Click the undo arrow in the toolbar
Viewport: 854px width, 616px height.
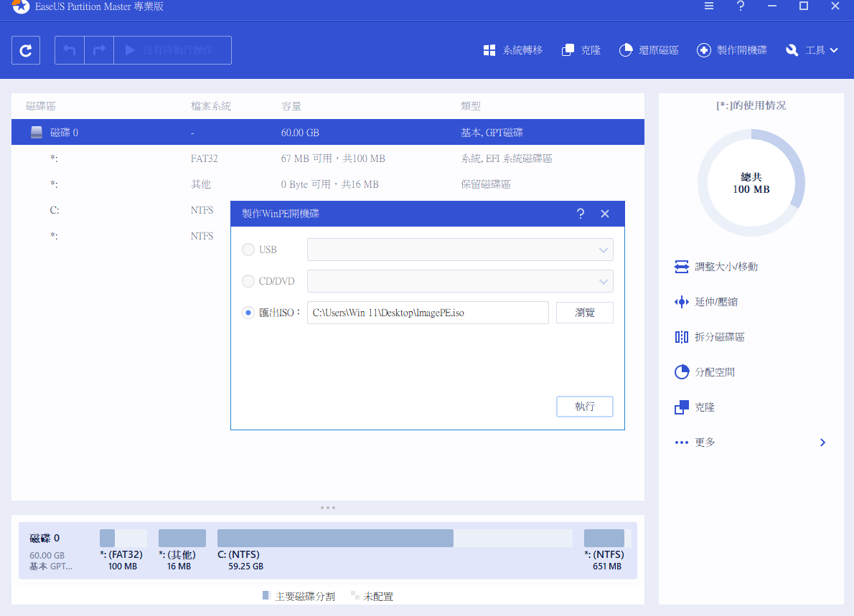click(69, 50)
